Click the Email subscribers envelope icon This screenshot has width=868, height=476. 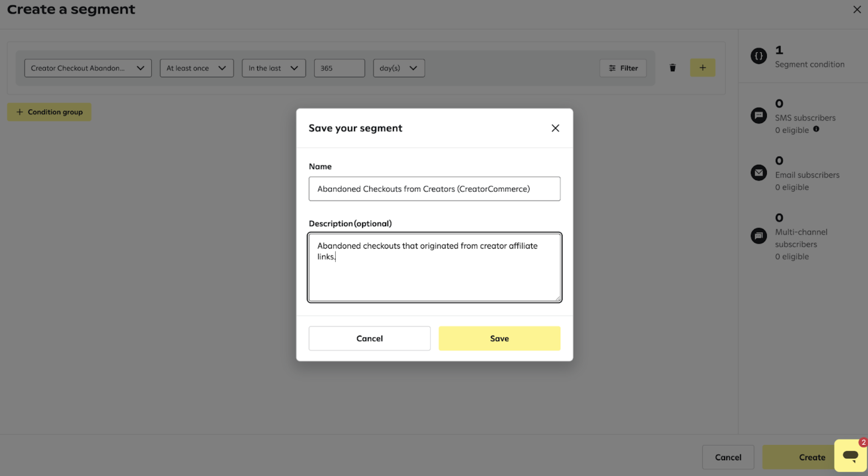[758, 173]
